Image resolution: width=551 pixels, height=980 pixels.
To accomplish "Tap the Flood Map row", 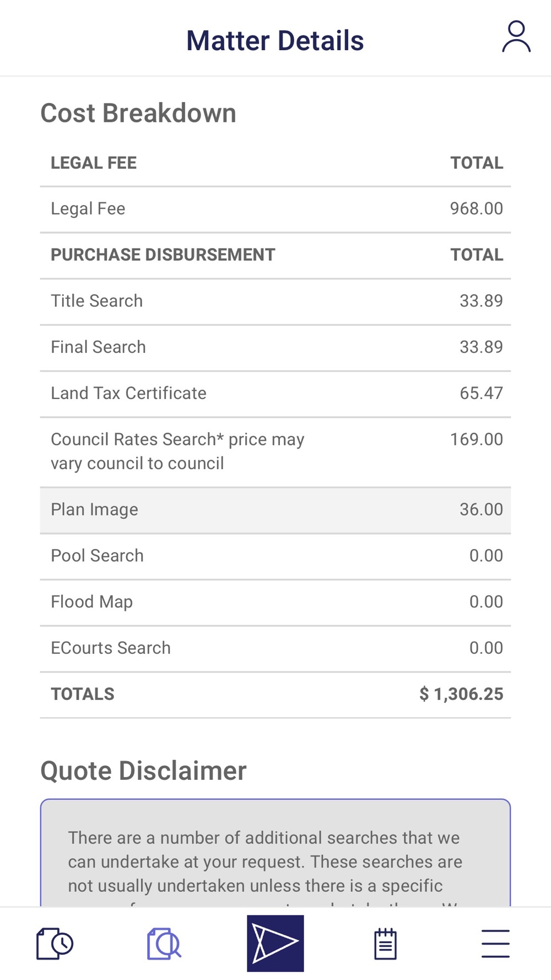I will 275,602.
